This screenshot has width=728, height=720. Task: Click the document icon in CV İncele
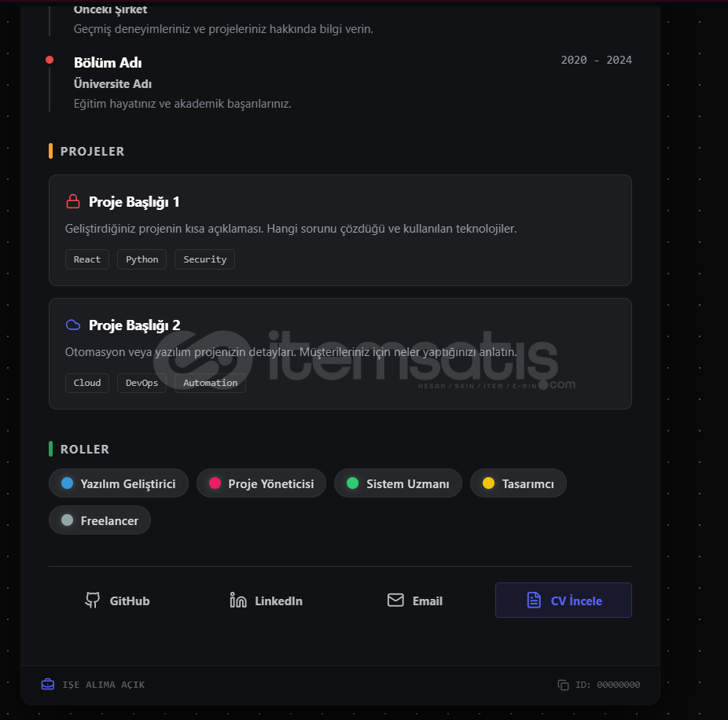534,600
